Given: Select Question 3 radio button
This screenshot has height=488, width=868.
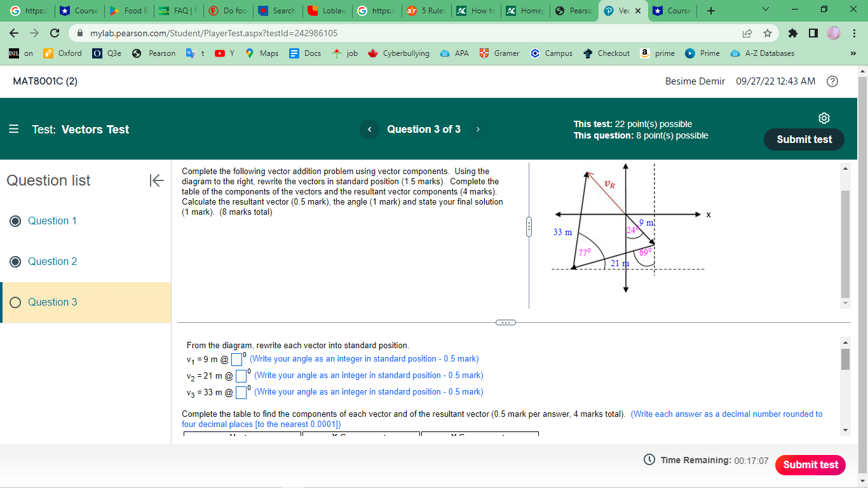Looking at the screenshot, I should pyautogui.click(x=15, y=302).
